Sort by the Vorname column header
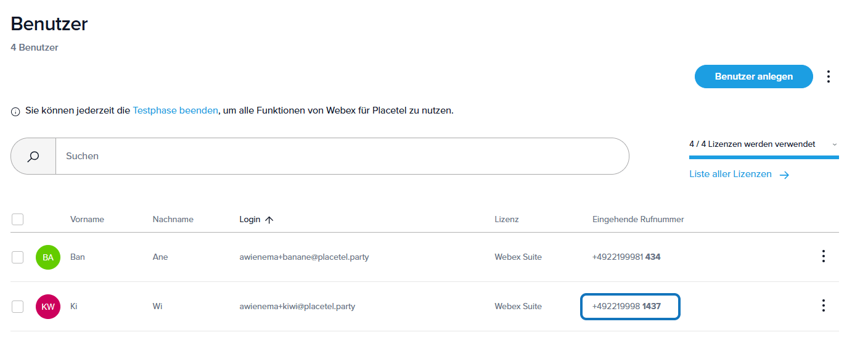 pos(87,219)
